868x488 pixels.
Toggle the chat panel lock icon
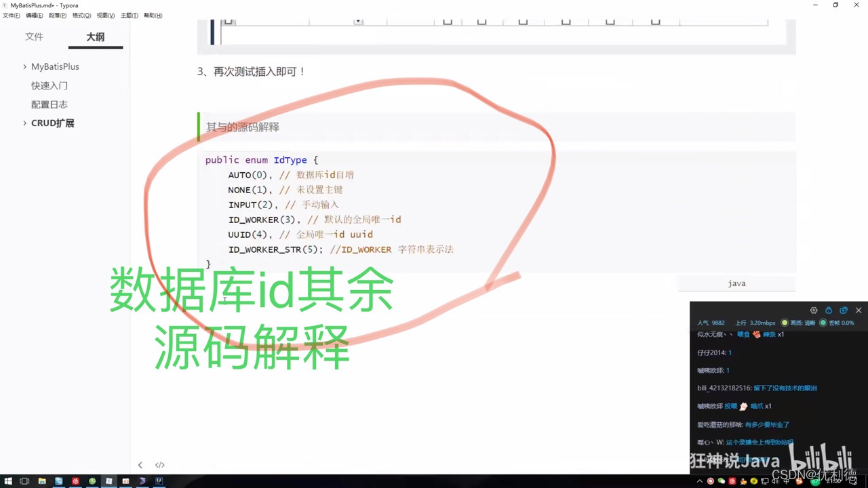[829, 310]
